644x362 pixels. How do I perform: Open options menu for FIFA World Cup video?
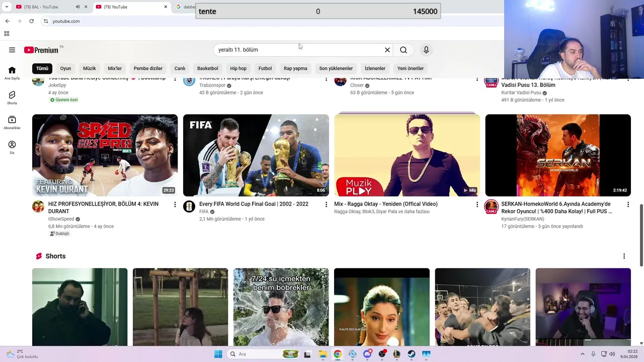[326, 205]
